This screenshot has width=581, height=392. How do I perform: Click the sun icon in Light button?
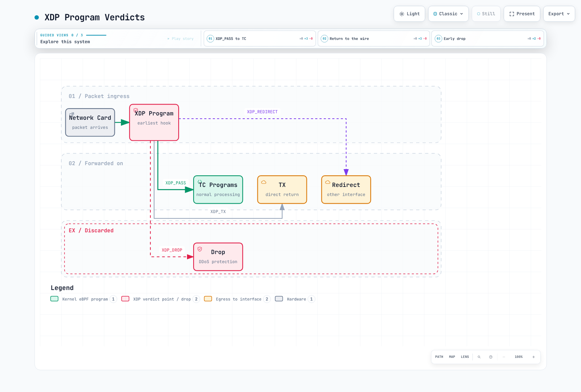[402, 14]
